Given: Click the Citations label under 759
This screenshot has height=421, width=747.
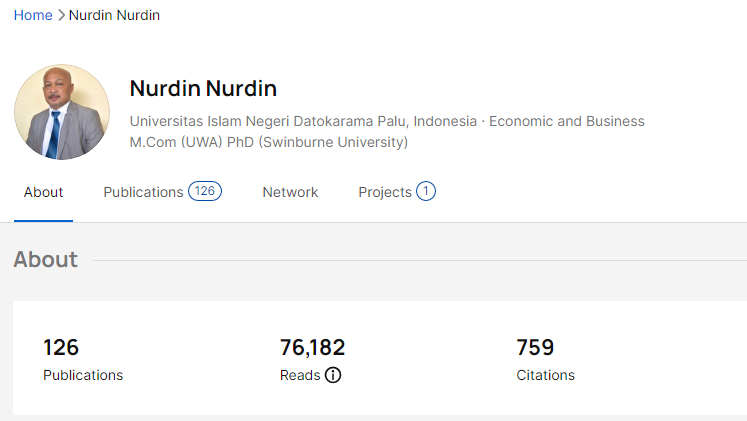Looking at the screenshot, I should [x=545, y=375].
